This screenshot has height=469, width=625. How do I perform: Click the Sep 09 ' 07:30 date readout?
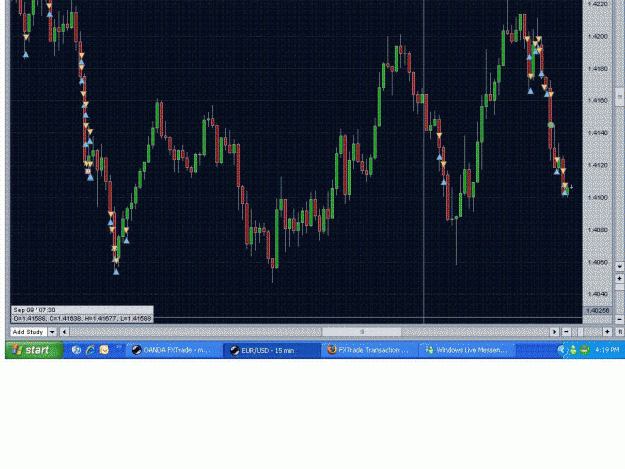pos(34,310)
